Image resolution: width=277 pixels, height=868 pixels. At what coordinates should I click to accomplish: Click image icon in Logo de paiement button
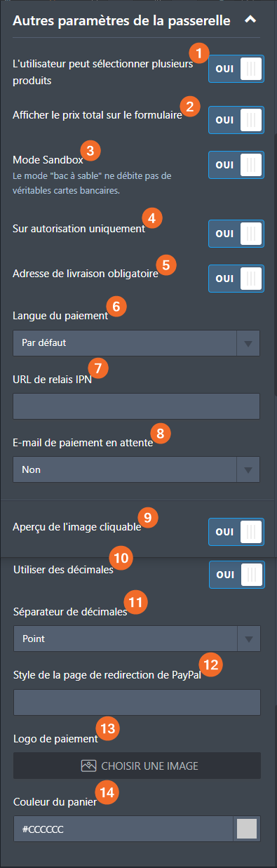tap(88, 766)
